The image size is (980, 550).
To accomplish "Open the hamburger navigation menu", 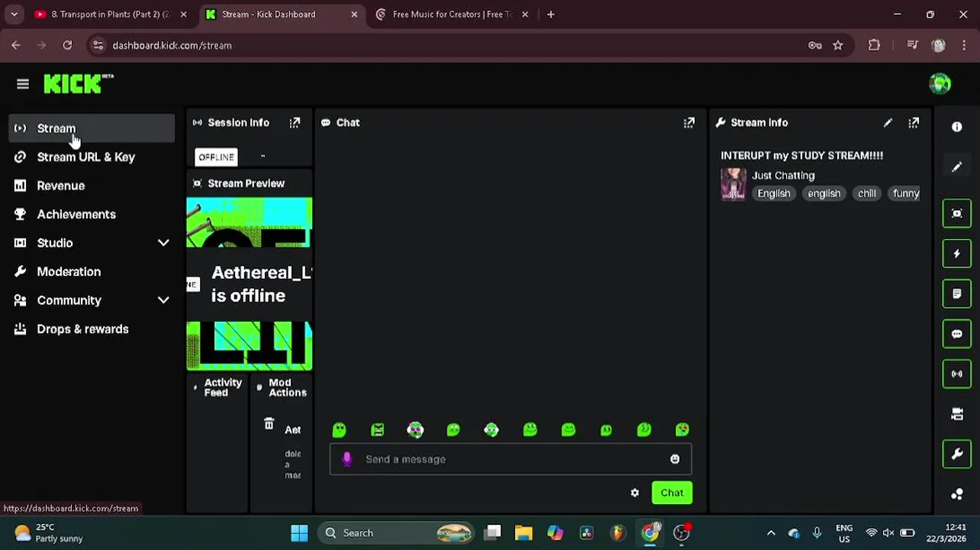I will coord(23,84).
